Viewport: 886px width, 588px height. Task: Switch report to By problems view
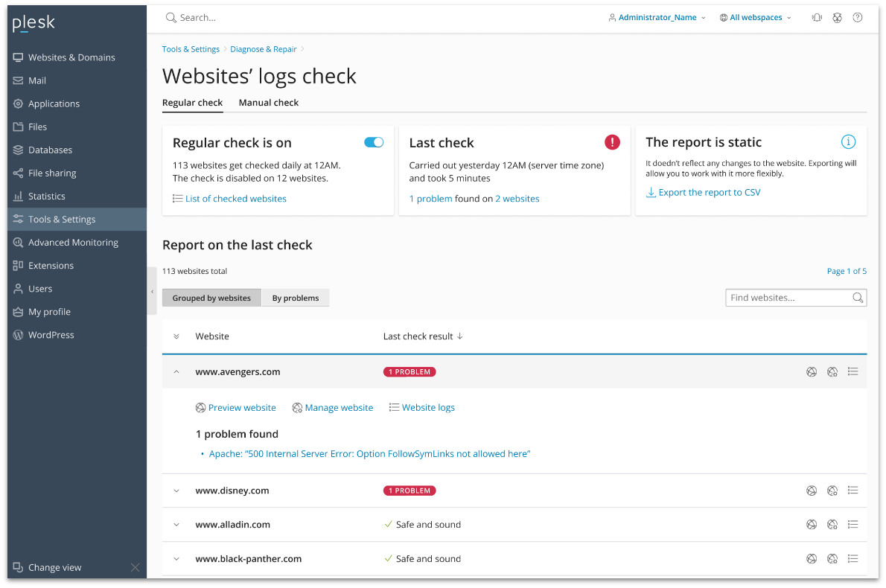pos(296,298)
